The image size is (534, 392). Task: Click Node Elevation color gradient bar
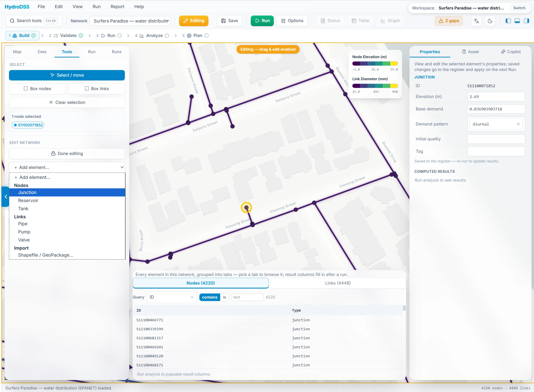pos(375,64)
